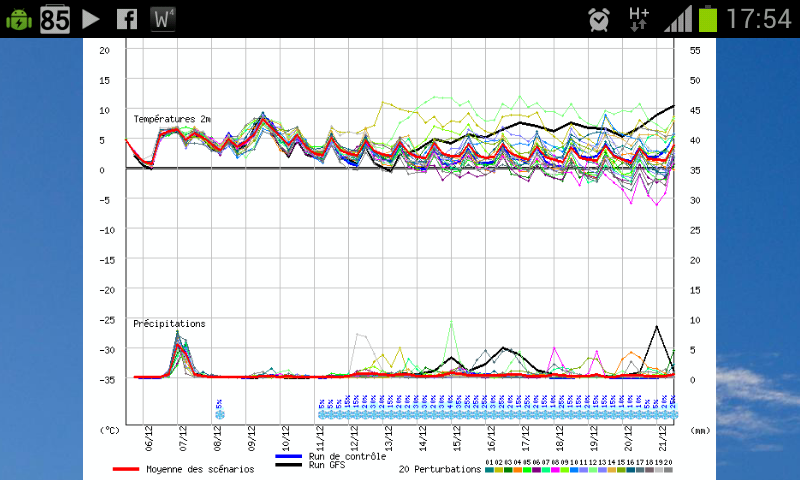Tap the signal strength bars icon
This screenshot has width=800, height=480.
click(x=678, y=19)
